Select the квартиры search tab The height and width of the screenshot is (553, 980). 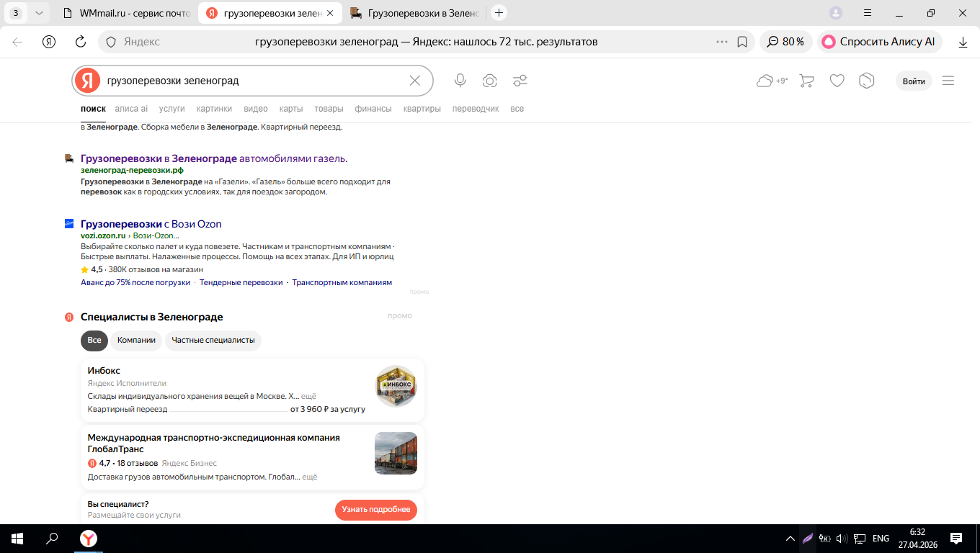tap(422, 109)
